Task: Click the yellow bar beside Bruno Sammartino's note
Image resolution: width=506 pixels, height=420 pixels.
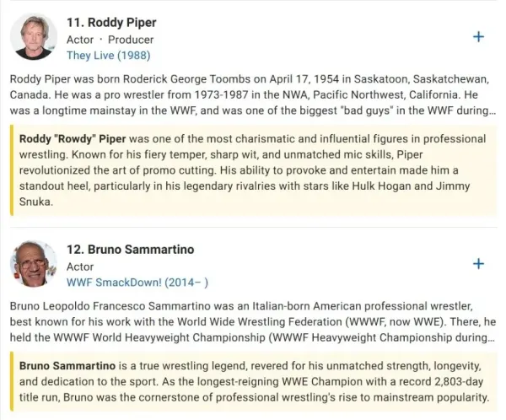Action: click(12, 381)
